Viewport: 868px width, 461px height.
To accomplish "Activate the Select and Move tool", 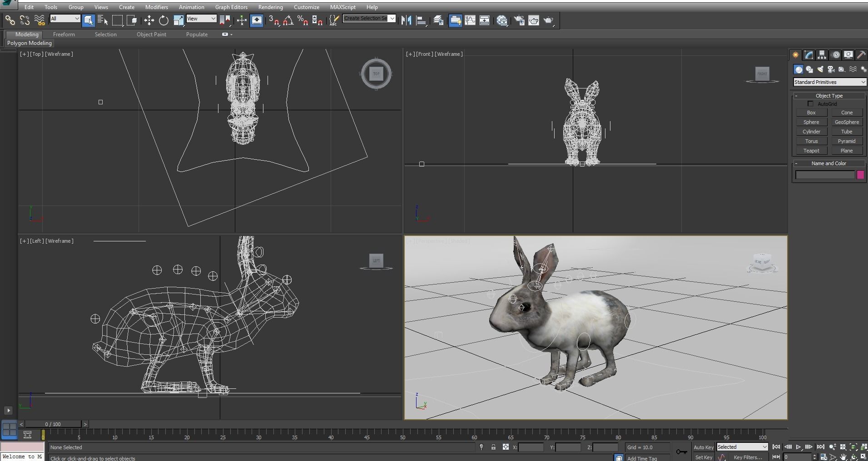I will [149, 20].
